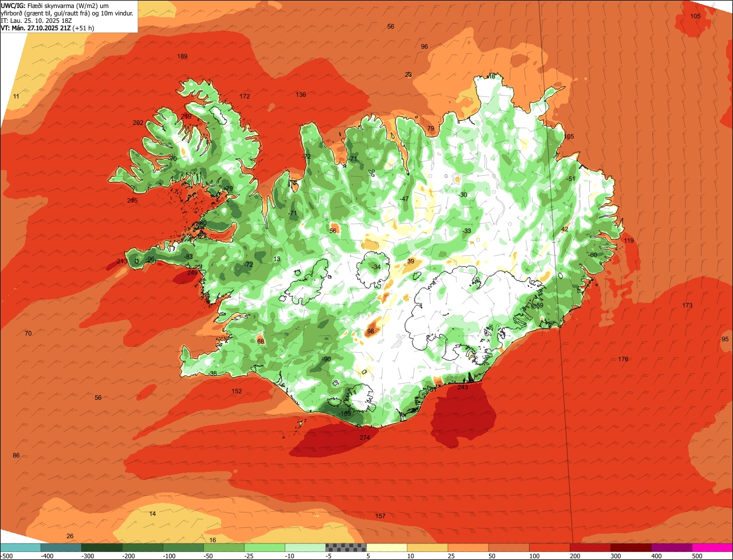Screen dimensions: 733x560
Task: Click the value 11 at the left edge
Action: (x=16, y=96)
